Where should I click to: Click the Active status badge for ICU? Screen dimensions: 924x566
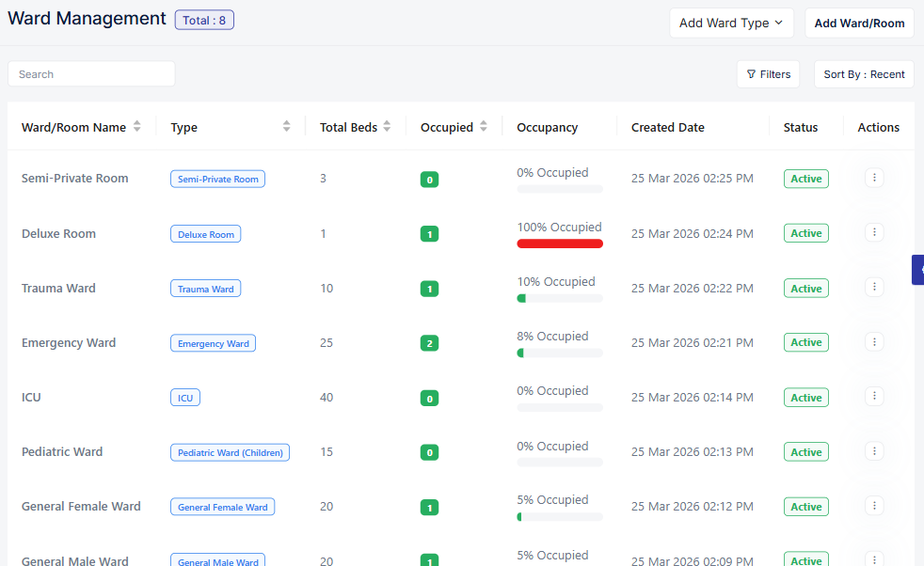(x=805, y=398)
